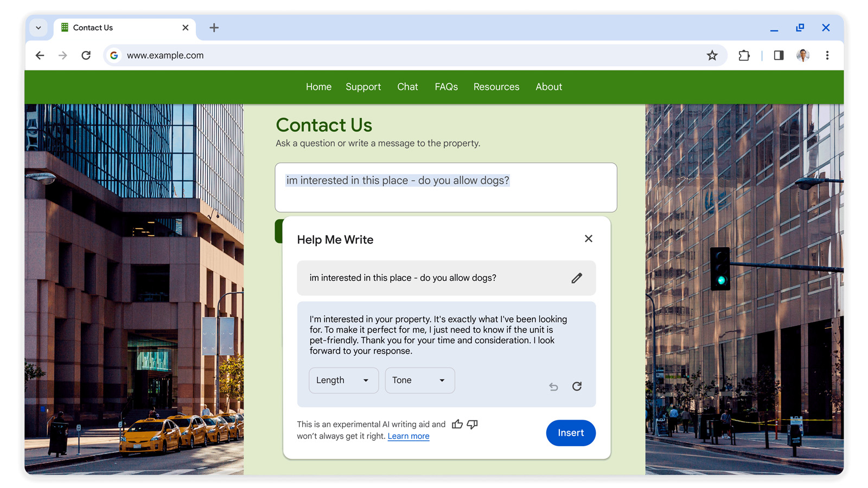Open the tab search dropdown arrow

point(39,28)
